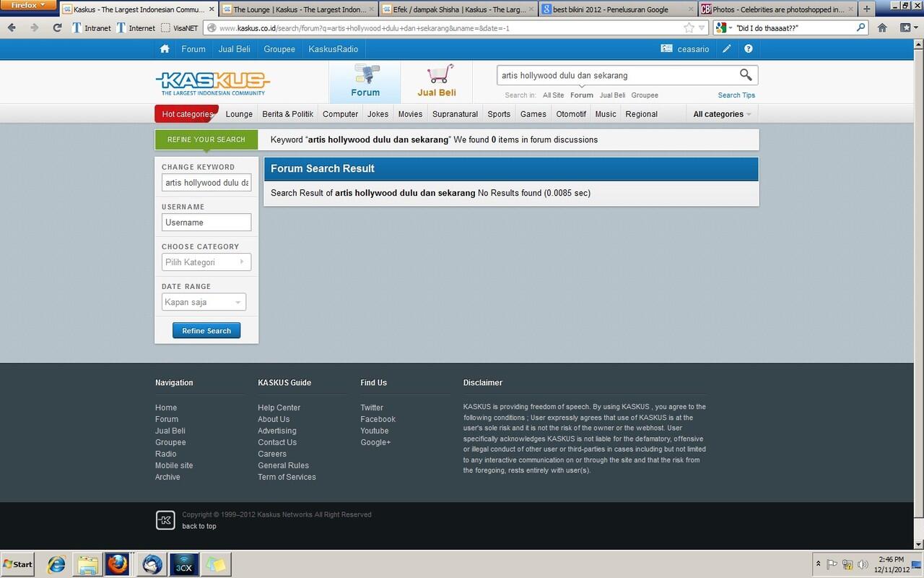924x578 pixels.
Task: Search in All Site option
Action: pos(554,95)
